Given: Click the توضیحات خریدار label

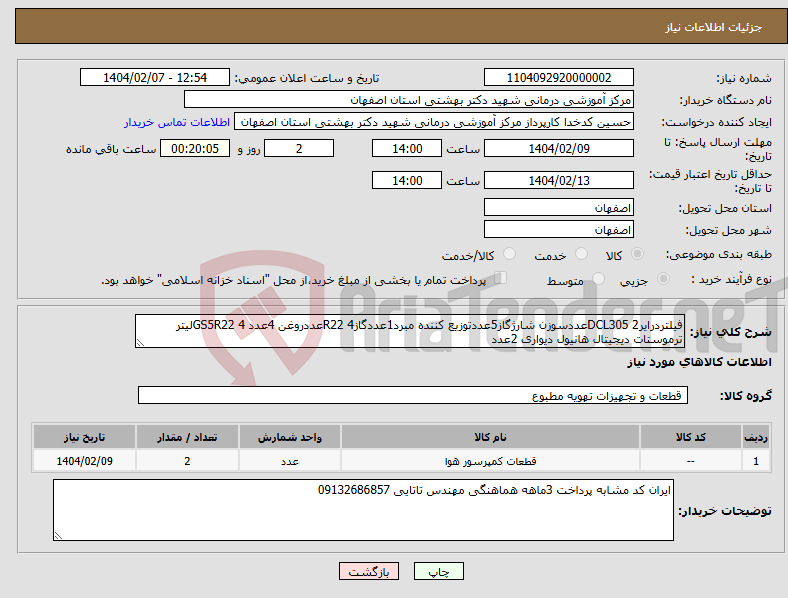Looking at the screenshot, I should point(725,511).
